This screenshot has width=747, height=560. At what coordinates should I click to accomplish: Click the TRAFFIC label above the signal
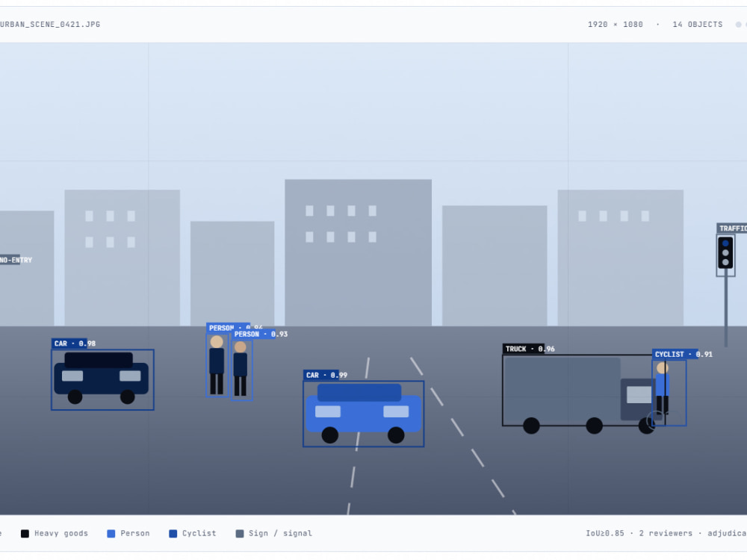tap(732, 228)
